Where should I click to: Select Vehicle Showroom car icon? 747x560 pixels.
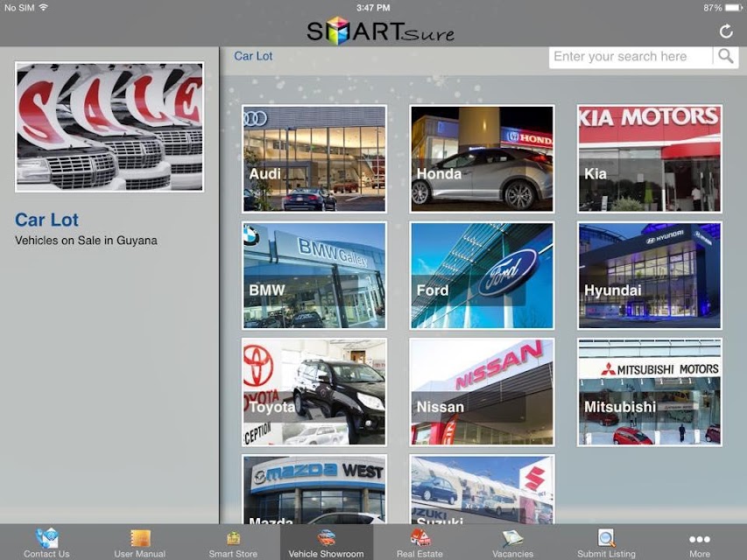click(x=327, y=538)
